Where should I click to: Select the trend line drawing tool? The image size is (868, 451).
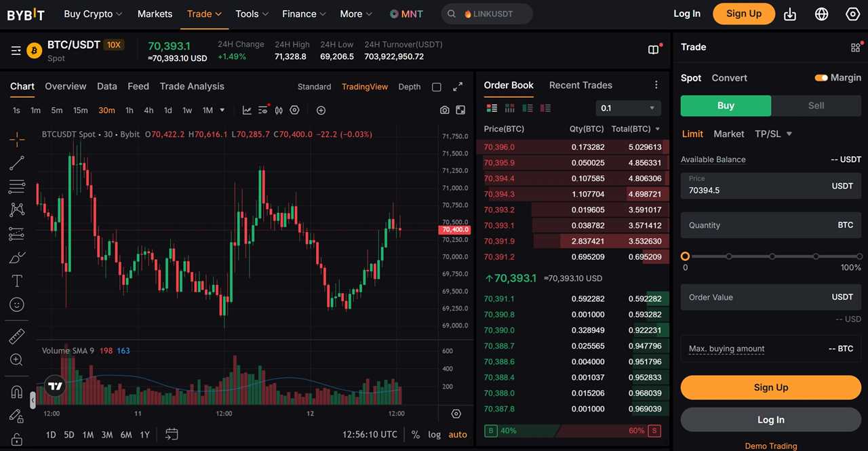pyautogui.click(x=16, y=163)
